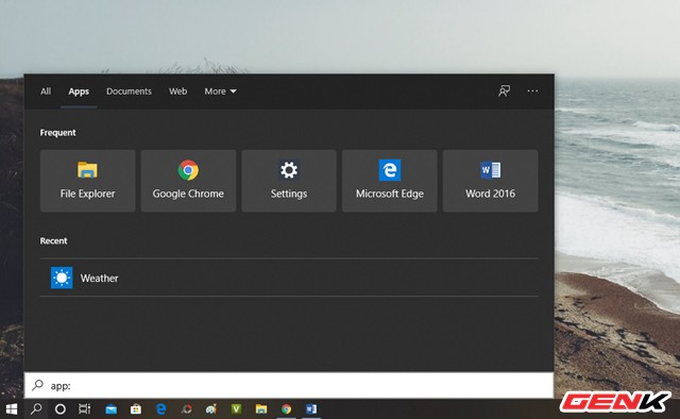
Task: Switch to the All search tab
Action: point(46,91)
